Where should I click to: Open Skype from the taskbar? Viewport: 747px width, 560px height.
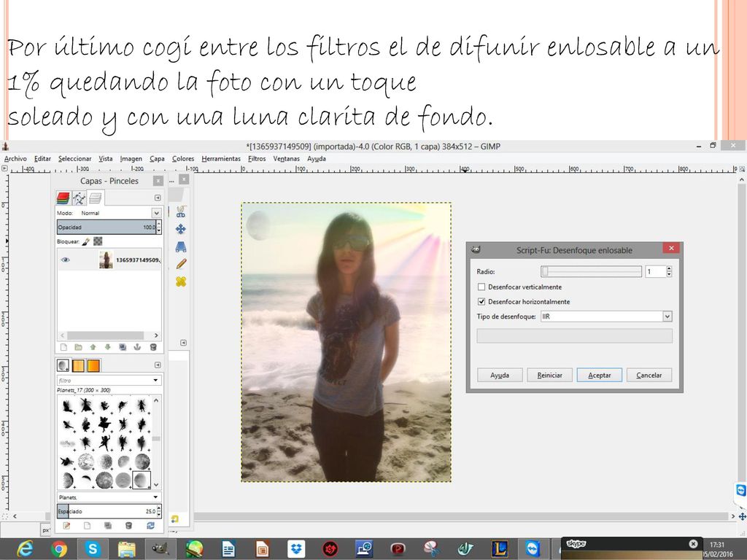click(x=93, y=550)
